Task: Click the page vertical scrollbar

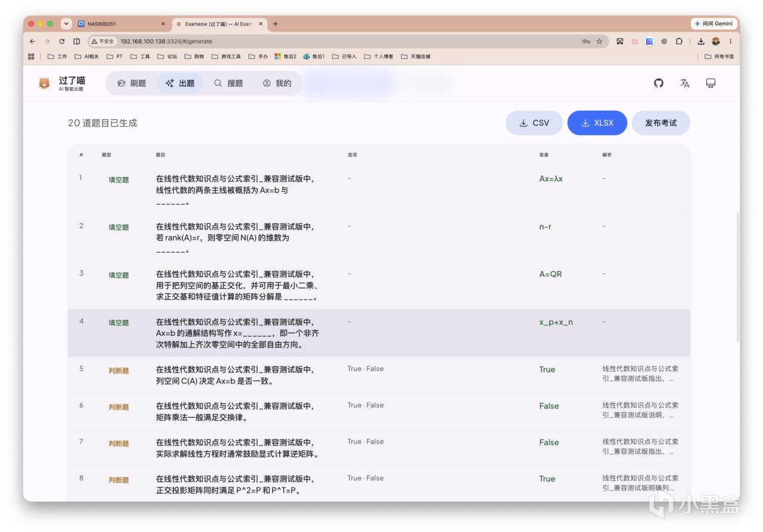Action: coord(737,277)
